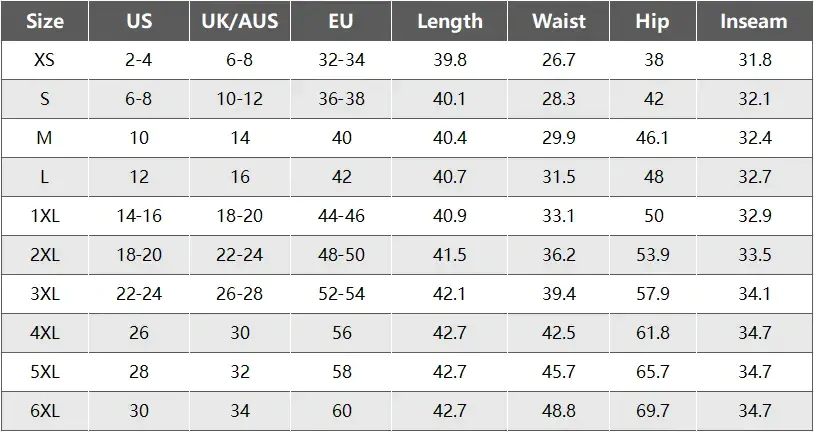Select the Inseam column header
The width and height of the screenshot is (814, 432).
[x=754, y=21]
